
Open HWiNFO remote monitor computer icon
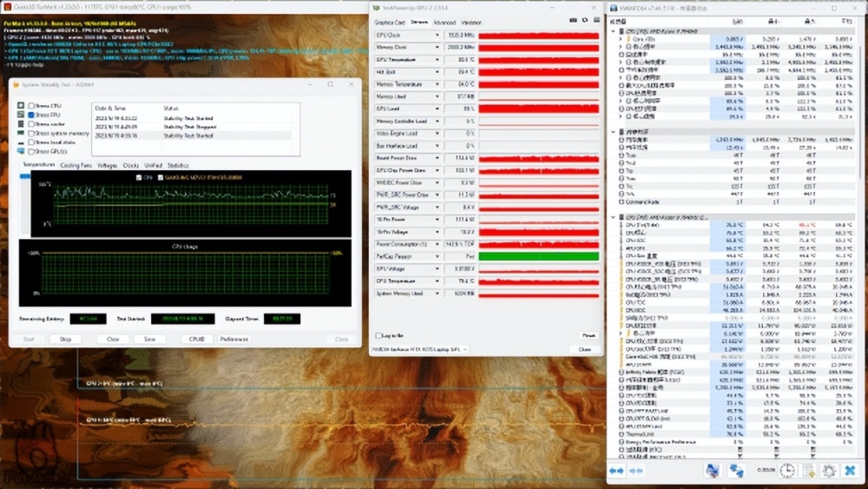[712, 471]
